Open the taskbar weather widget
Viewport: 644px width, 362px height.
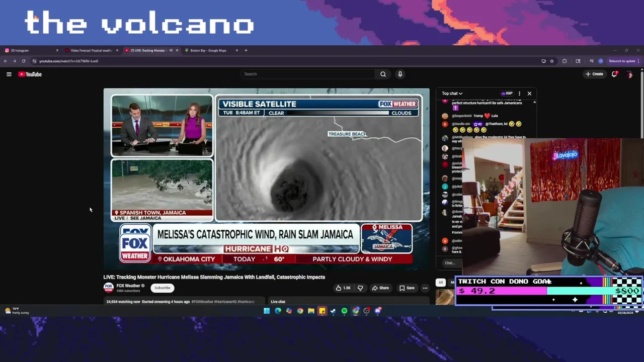coord(17,311)
